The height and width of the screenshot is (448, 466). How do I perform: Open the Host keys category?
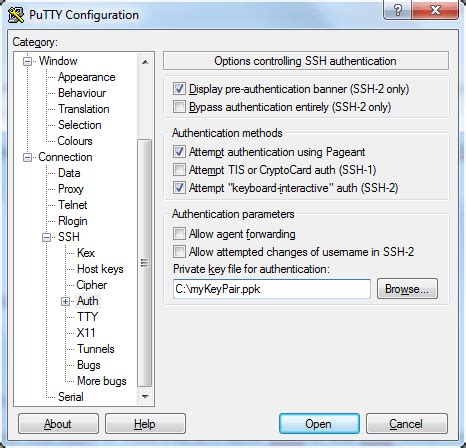[100, 269]
